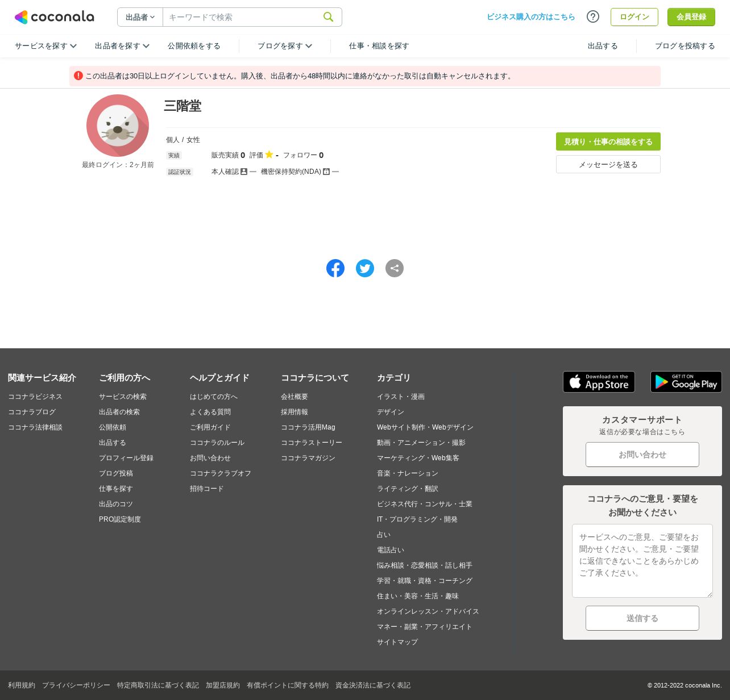Open 加盟店規約 in bottom bar
The image size is (730, 700).
coord(223,685)
